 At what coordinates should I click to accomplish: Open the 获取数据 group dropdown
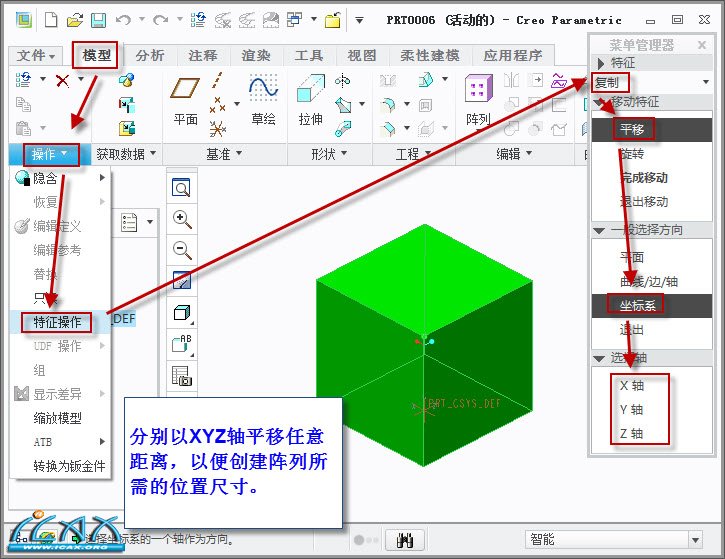point(126,154)
